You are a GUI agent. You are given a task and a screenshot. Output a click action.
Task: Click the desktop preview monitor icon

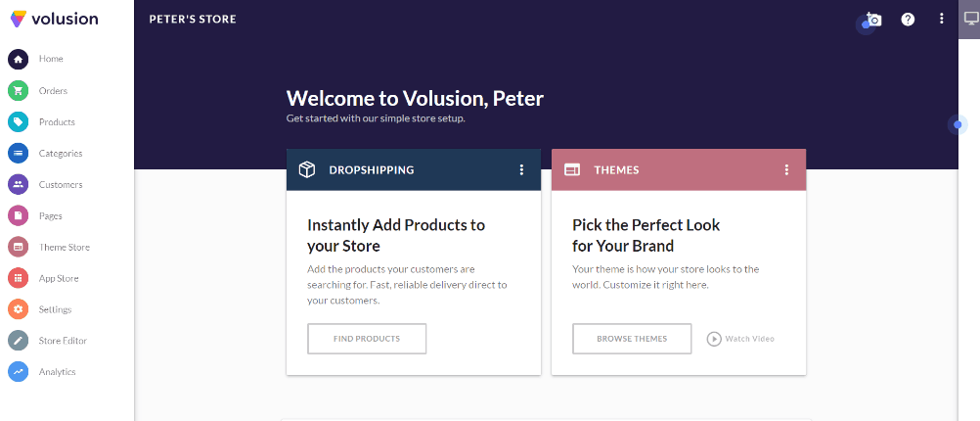click(x=970, y=19)
